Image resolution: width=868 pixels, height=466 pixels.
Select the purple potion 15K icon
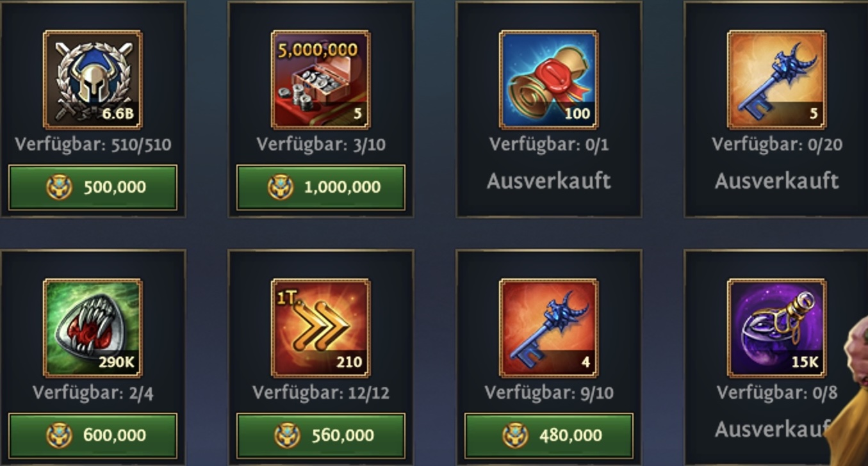pos(777,328)
